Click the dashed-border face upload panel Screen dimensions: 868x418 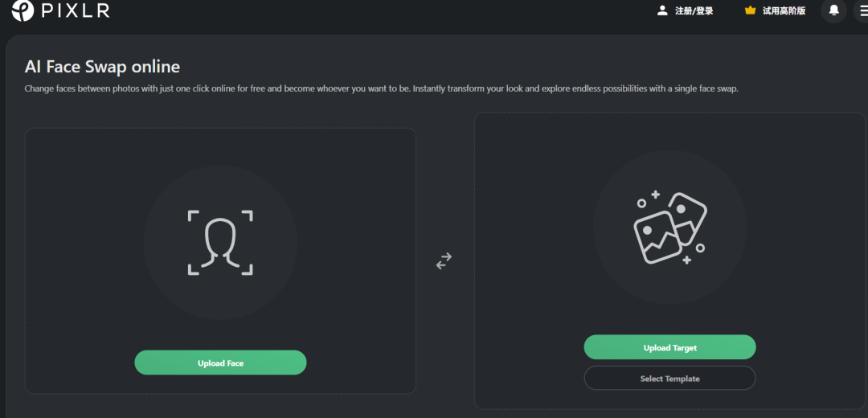pos(220,260)
